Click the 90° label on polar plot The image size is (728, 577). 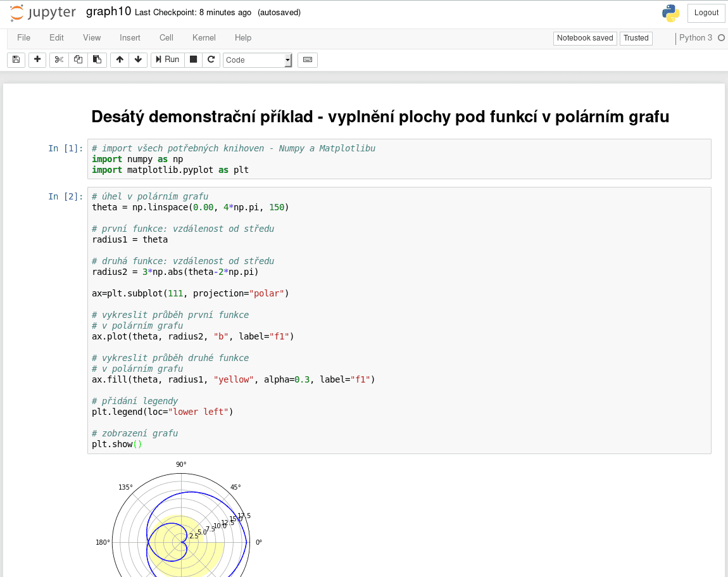181,464
